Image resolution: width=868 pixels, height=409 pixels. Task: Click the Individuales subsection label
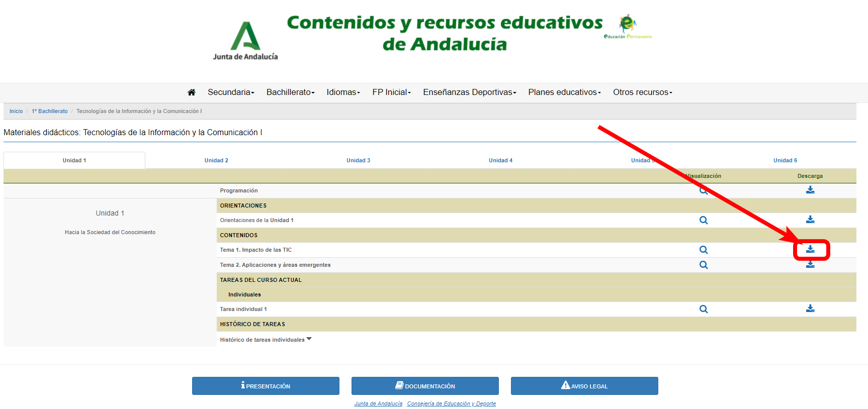tap(244, 294)
